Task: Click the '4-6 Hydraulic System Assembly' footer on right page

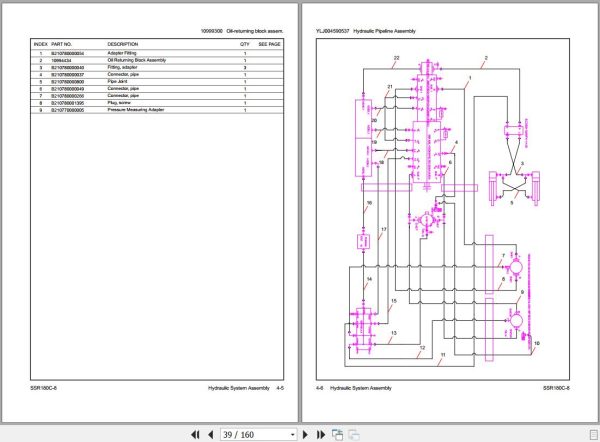Action: click(x=354, y=388)
